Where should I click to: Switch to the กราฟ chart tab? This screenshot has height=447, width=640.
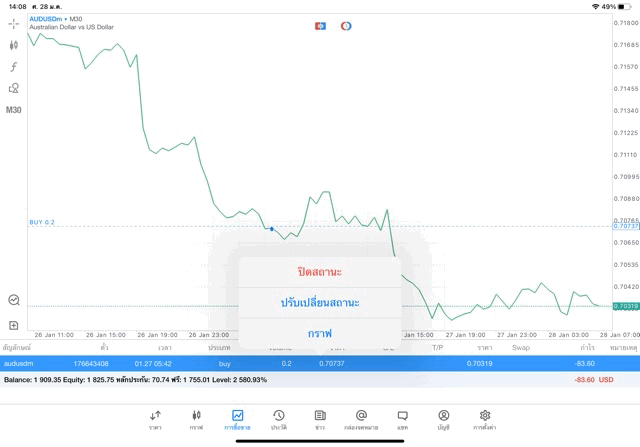coord(196,419)
